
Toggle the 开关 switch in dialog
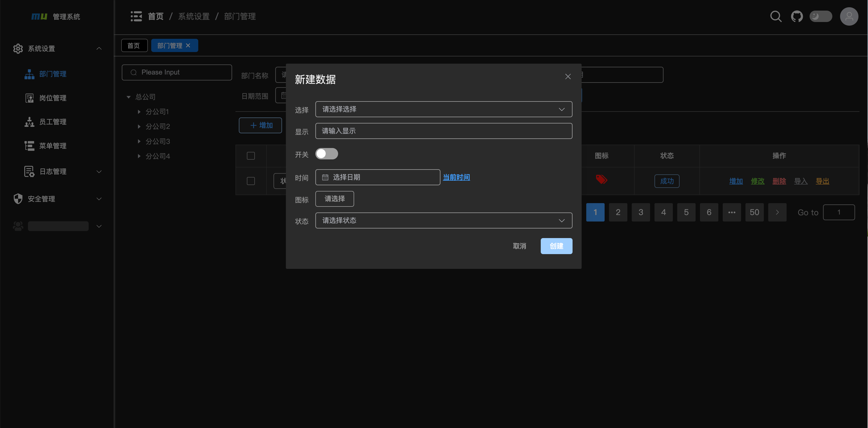[326, 154]
